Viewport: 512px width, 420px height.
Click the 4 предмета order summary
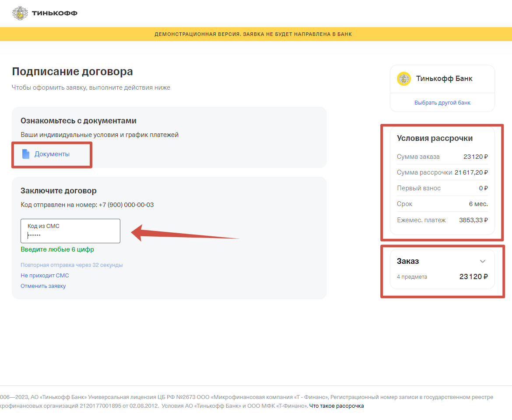click(x=412, y=277)
